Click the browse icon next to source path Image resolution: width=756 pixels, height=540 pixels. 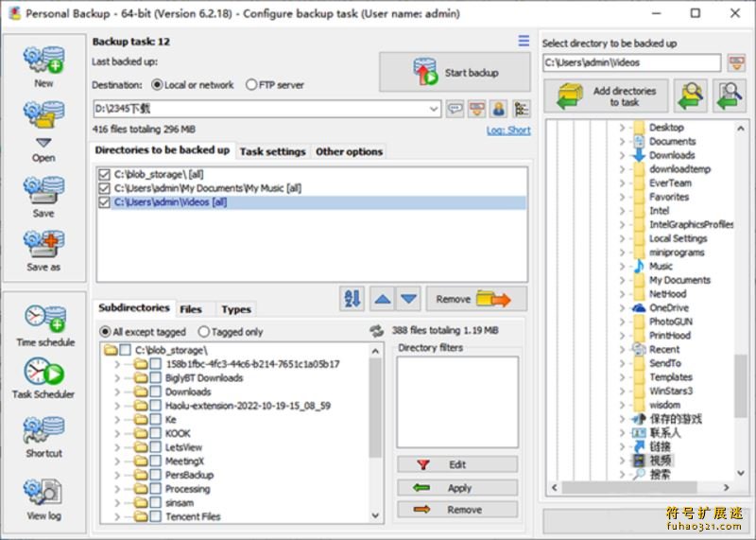736,62
